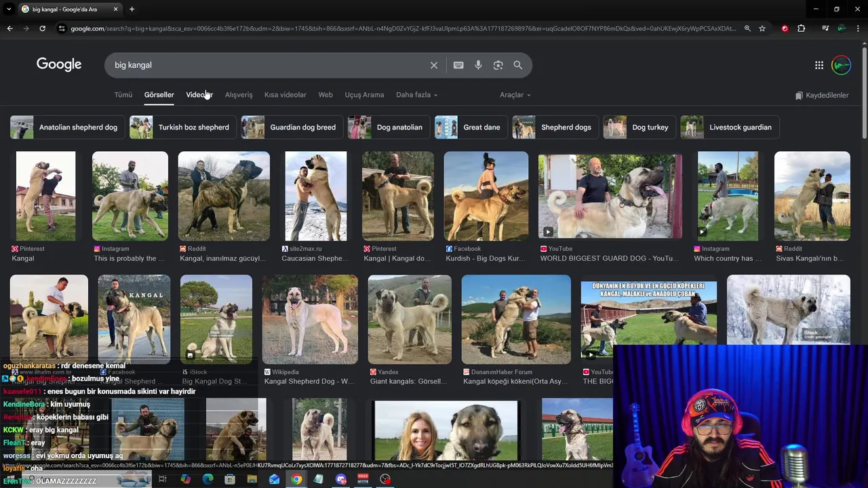The image size is (868, 488).
Task: Open Microsoft Store from the taskbar
Action: (230, 479)
